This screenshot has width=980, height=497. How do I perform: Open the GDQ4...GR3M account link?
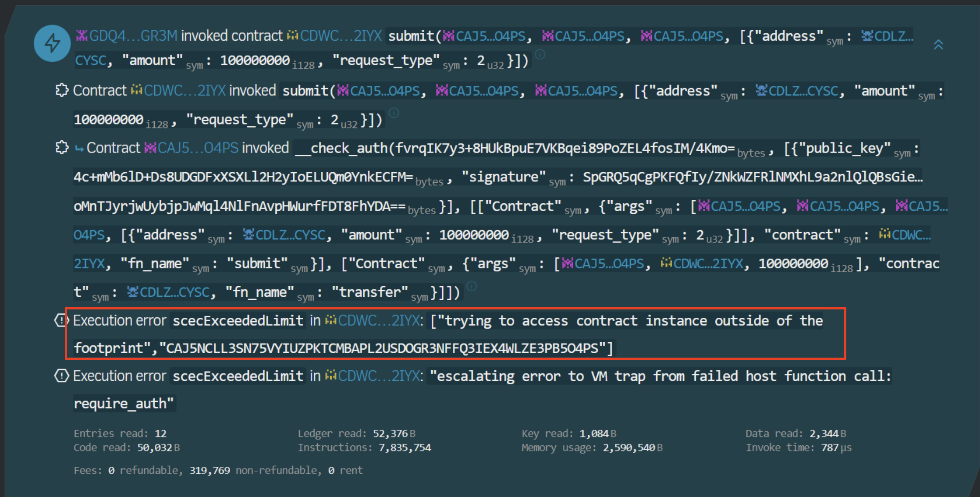pyautogui.click(x=133, y=35)
